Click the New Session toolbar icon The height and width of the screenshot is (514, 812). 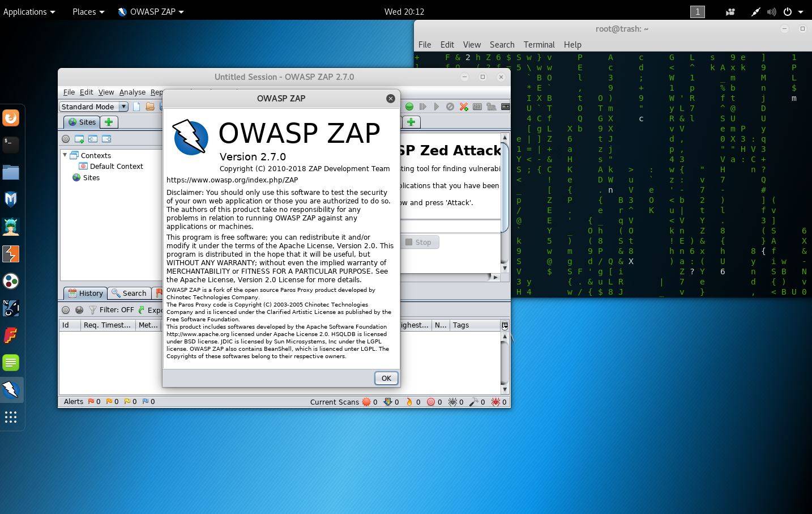tap(136, 107)
